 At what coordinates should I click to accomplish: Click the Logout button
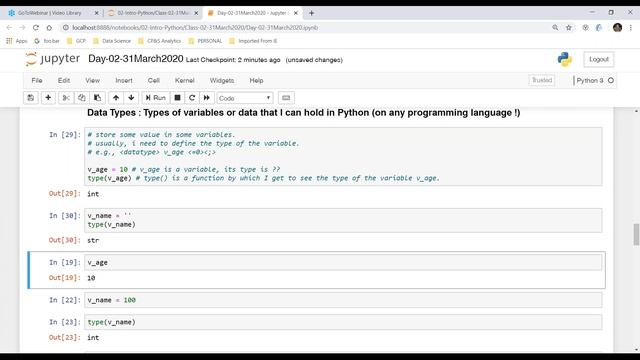pyautogui.click(x=599, y=60)
